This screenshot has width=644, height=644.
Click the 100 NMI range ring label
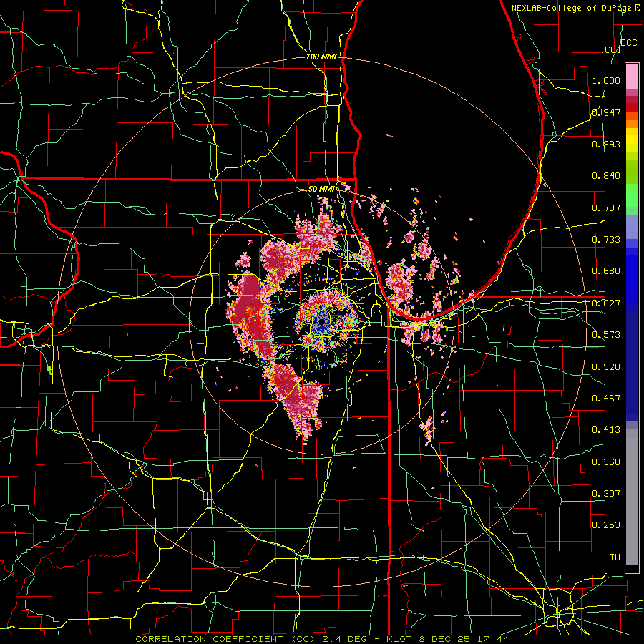pos(321,57)
